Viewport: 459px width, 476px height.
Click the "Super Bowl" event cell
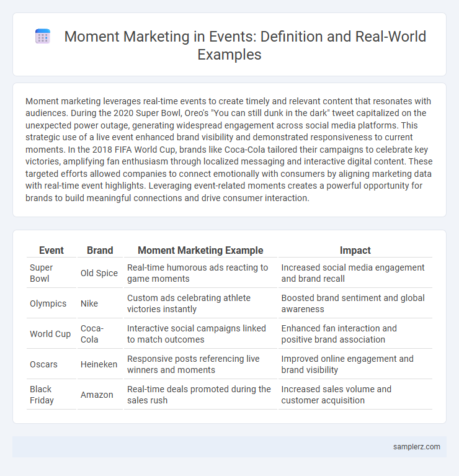click(51, 273)
